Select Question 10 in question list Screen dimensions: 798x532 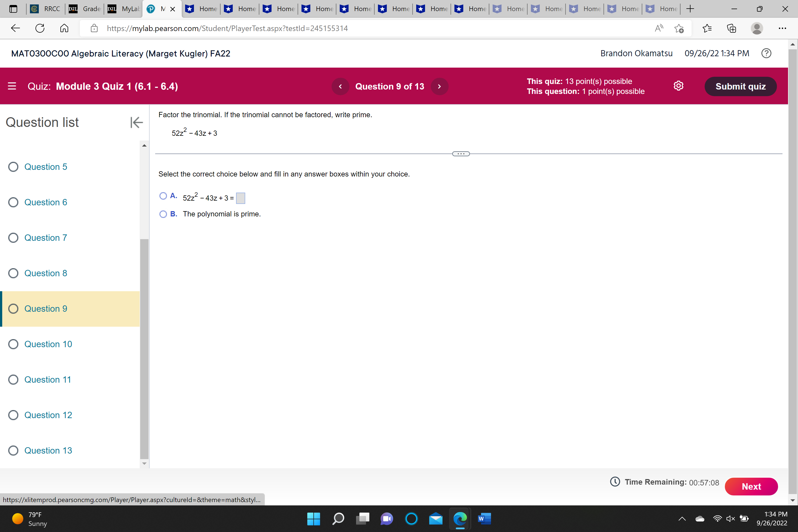coord(48,344)
